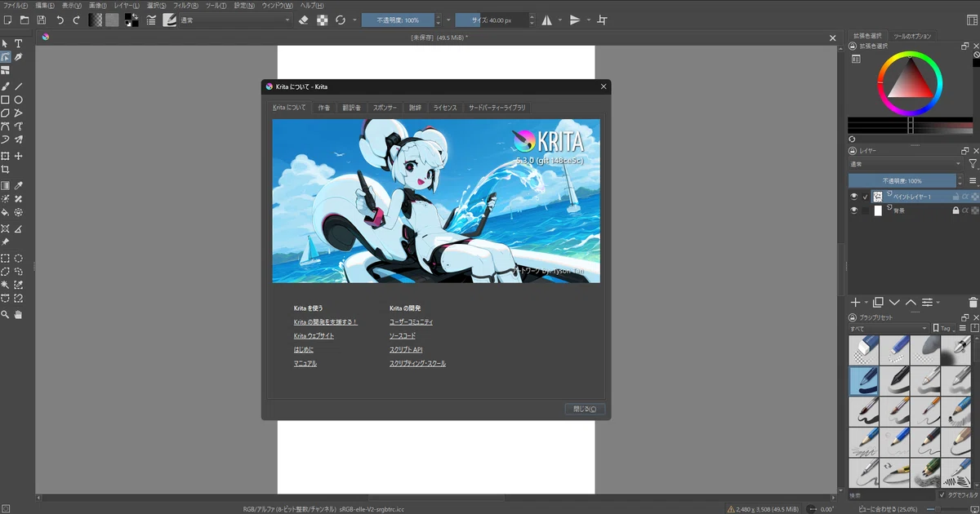Open brush preset すべて tag dropdown
The height and width of the screenshot is (514, 980).
[x=889, y=328]
